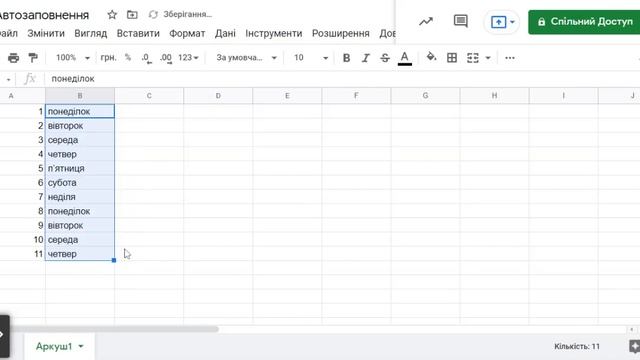Viewport: 640px width, 360px height.
Task: Toggle strikethrough formatting
Action: click(384, 58)
